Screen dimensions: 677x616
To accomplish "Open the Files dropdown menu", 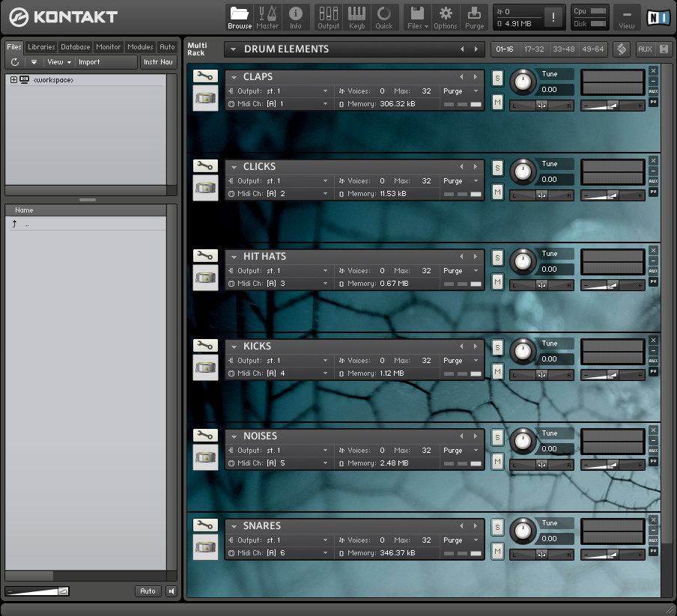I will pyautogui.click(x=418, y=17).
